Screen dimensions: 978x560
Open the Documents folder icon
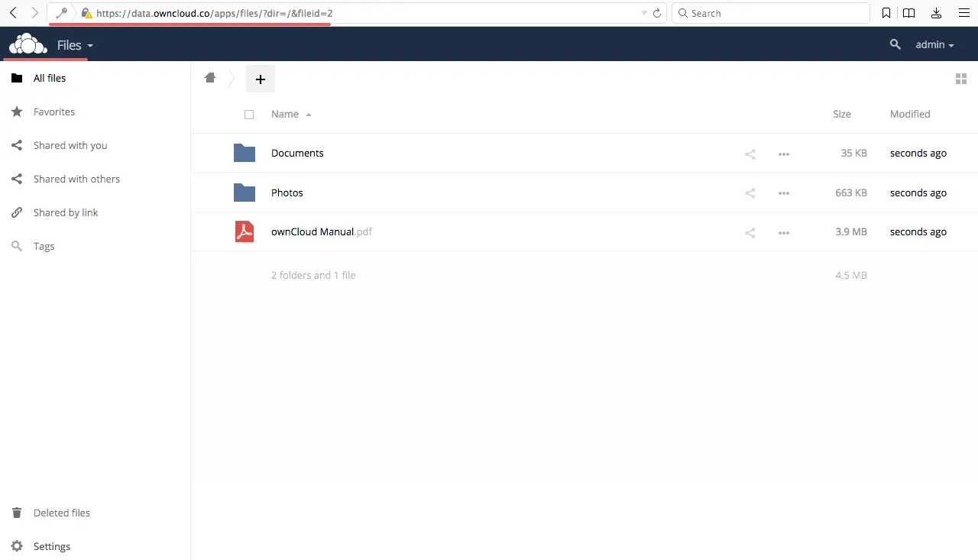[x=244, y=153]
